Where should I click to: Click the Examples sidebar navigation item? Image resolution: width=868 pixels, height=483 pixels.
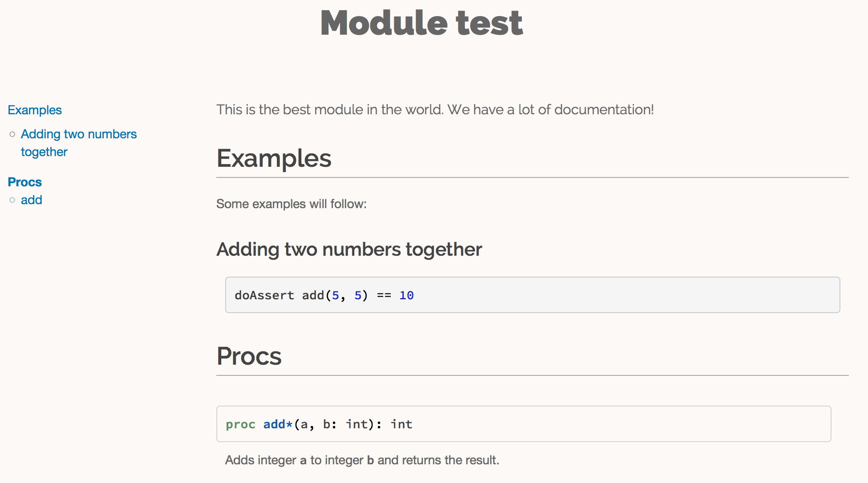tap(33, 109)
